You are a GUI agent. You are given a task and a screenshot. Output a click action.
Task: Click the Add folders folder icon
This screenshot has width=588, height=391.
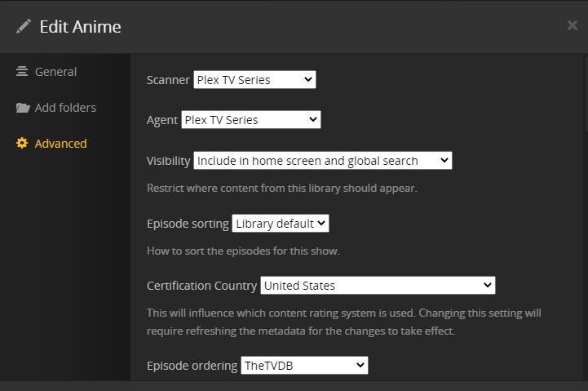(22, 108)
